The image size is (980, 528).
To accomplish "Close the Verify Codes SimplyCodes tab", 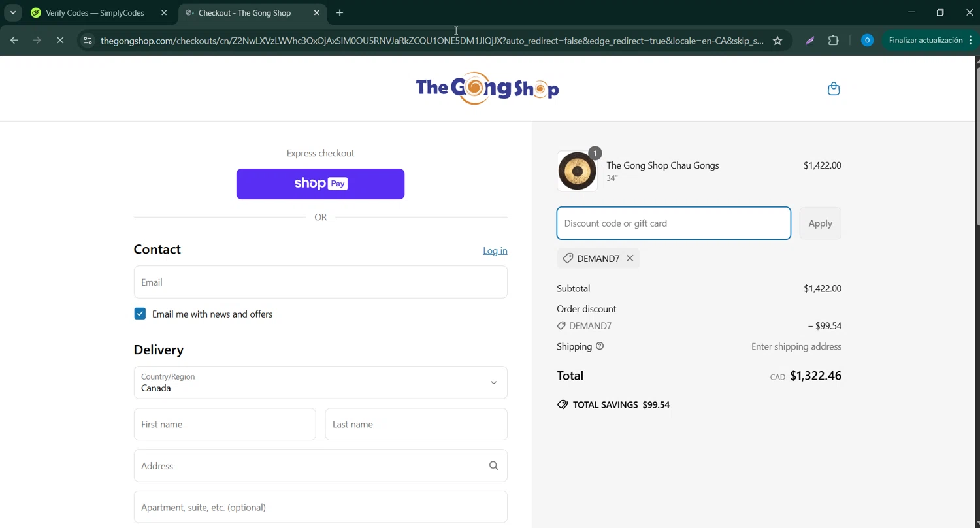I will [x=164, y=13].
